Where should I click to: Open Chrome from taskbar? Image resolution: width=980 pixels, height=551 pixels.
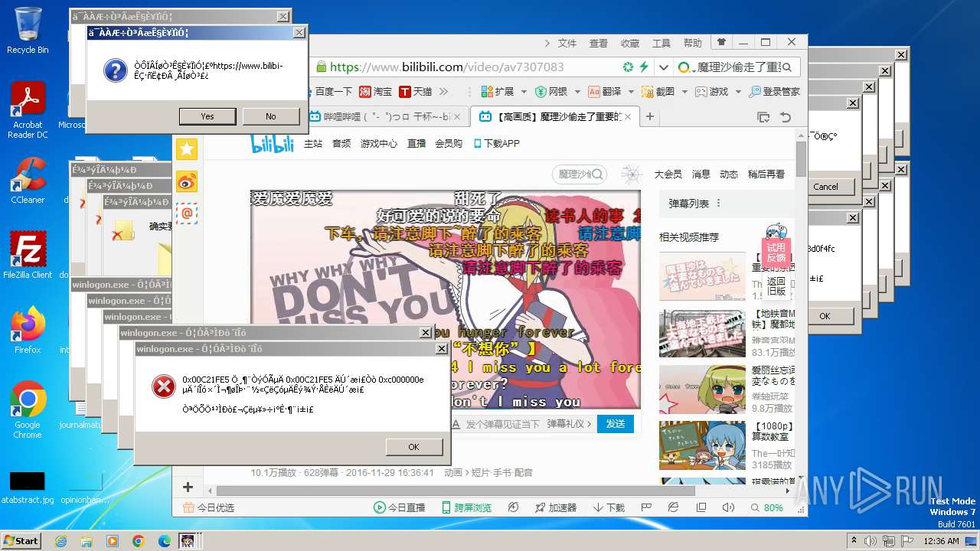(x=138, y=541)
